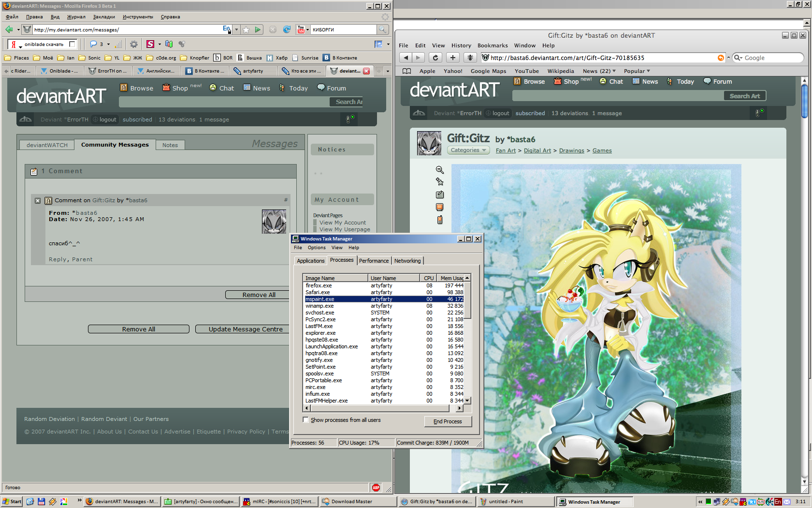Close the Gift:Gitz comment message
The height and width of the screenshot is (508, 812).
(38, 200)
